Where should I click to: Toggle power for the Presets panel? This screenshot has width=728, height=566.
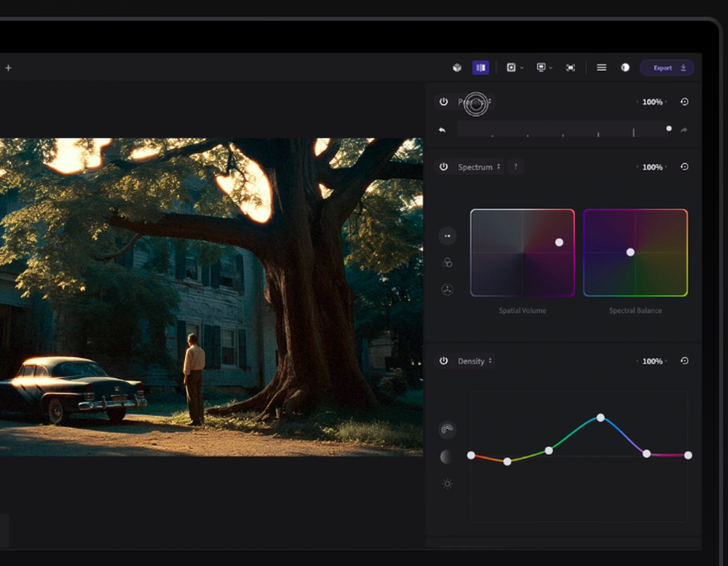(x=443, y=102)
